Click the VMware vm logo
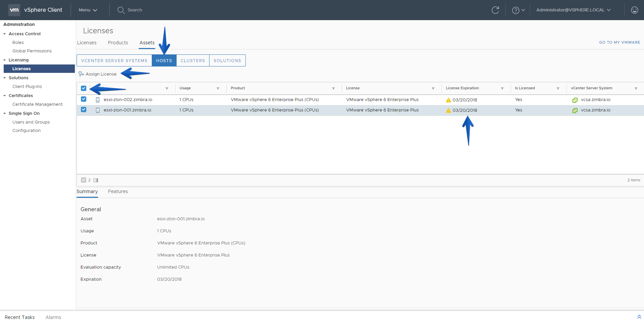The width and height of the screenshot is (644, 321). tap(14, 10)
